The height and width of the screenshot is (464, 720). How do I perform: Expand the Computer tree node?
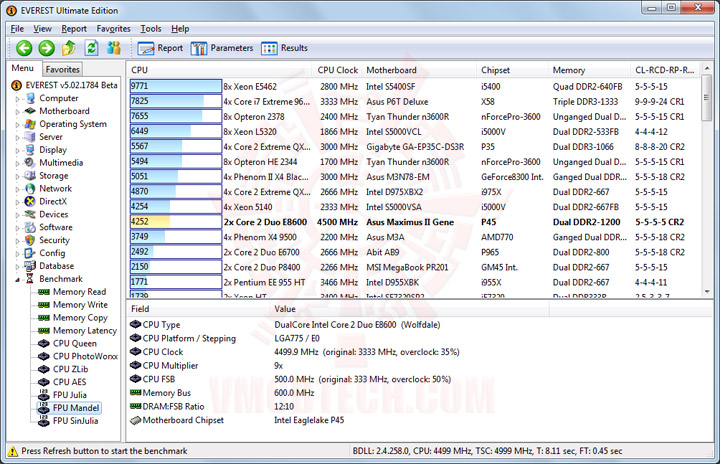coord(17,99)
